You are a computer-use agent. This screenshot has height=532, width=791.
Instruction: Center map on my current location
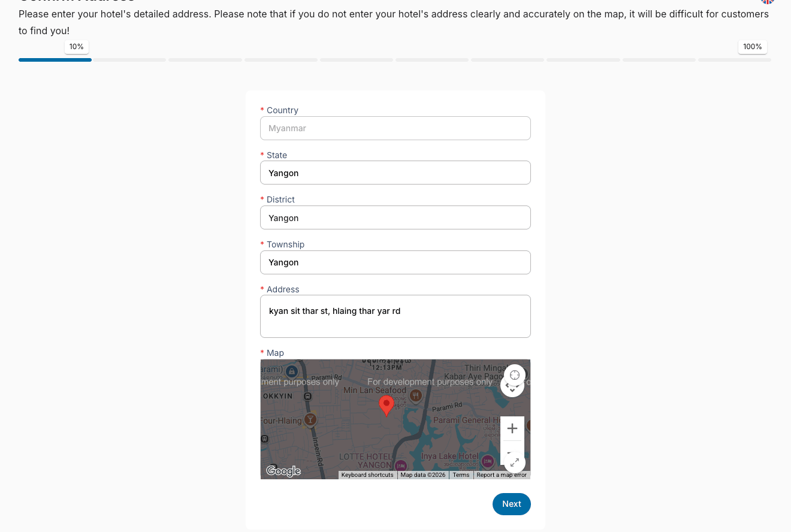click(x=514, y=375)
